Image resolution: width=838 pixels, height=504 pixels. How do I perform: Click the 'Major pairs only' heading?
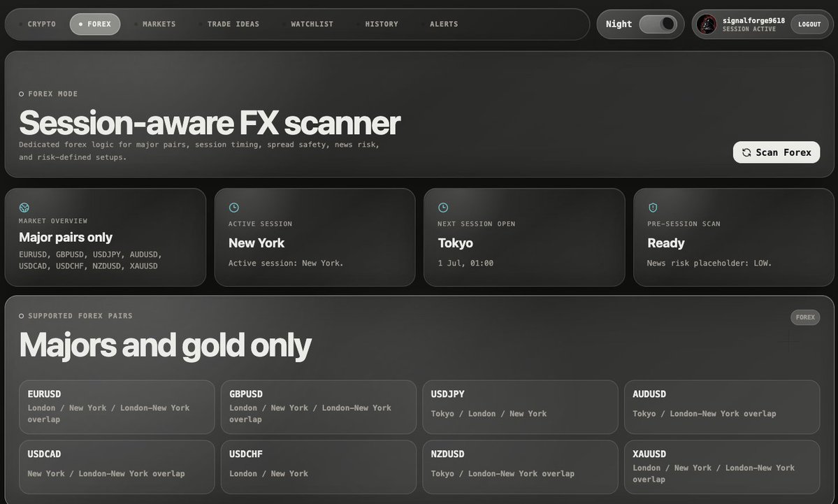tap(66, 237)
